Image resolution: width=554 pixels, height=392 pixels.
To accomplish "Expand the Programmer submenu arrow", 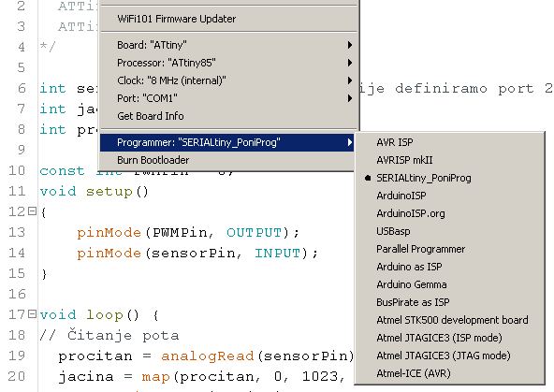I will click(x=349, y=142).
